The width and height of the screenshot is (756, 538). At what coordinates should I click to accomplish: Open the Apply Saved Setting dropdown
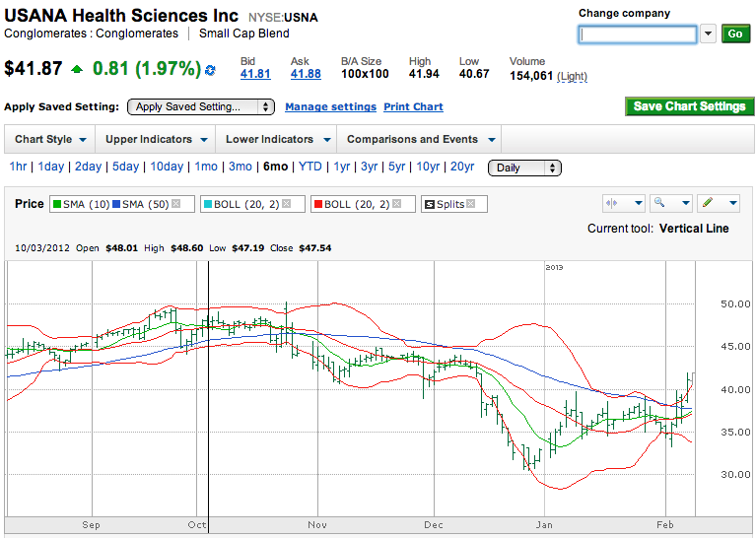[201, 106]
